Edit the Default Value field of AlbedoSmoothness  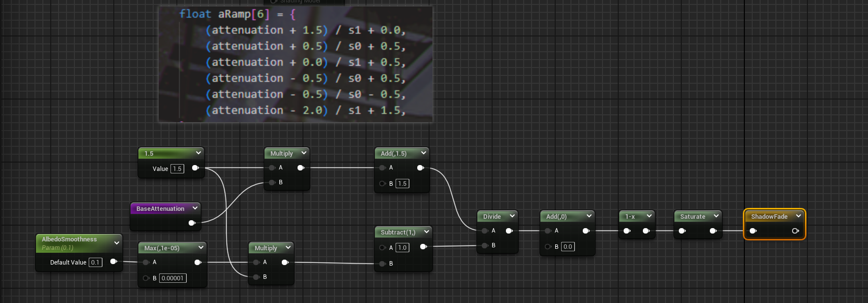point(96,263)
